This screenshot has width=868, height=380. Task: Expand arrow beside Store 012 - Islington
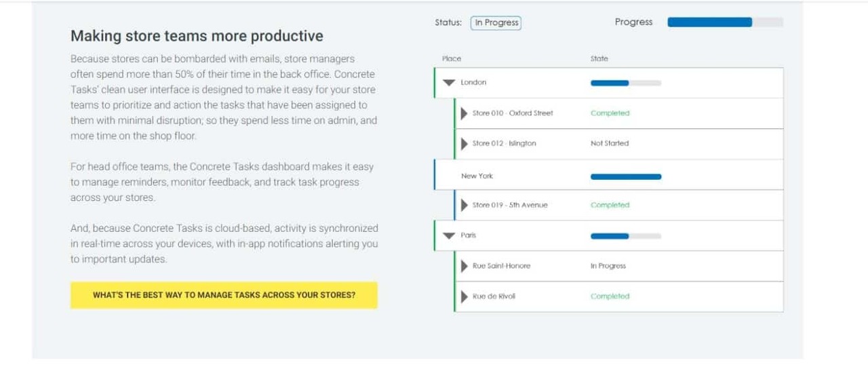(465, 144)
